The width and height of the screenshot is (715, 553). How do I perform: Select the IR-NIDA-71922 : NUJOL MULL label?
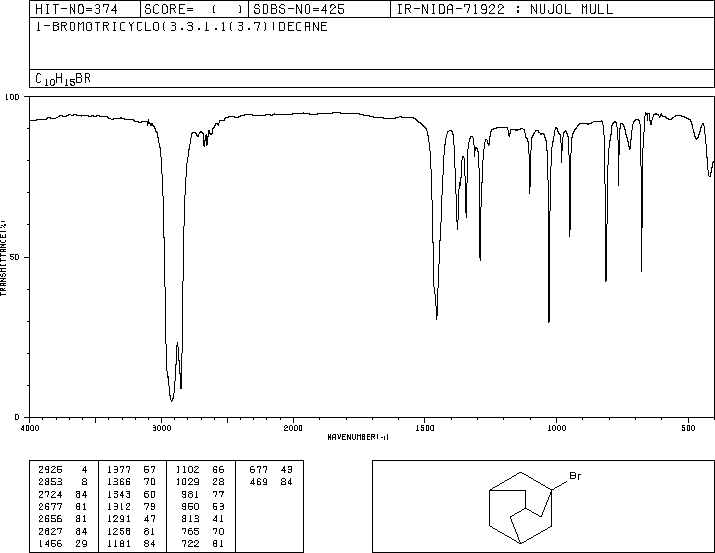pyautogui.click(x=505, y=9)
